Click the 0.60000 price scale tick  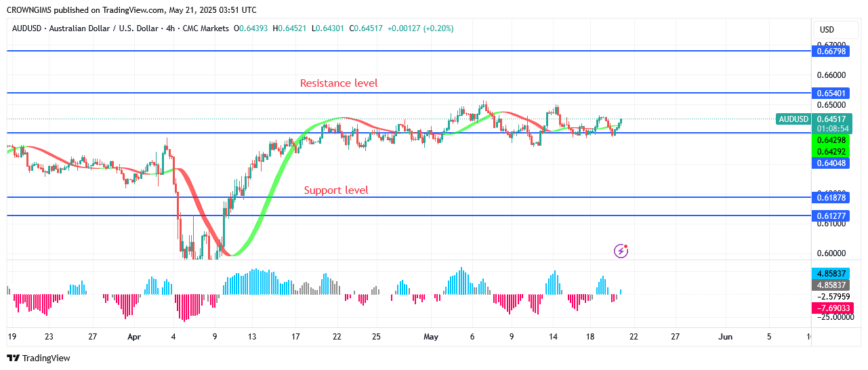pyautogui.click(x=831, y=253)
